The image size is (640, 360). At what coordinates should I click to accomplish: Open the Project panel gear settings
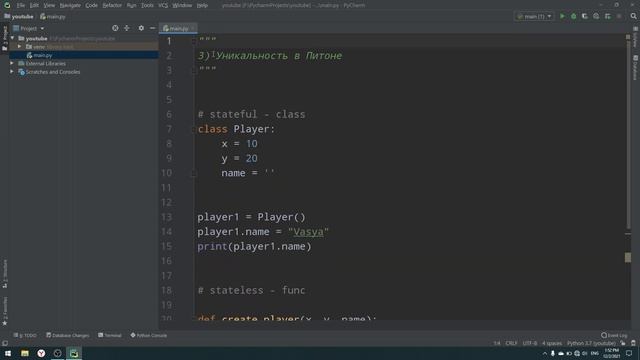tap(141, 28)
